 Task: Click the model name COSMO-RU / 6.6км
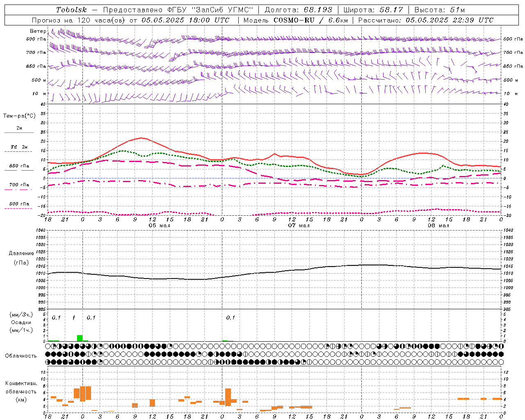coord(310,20)
